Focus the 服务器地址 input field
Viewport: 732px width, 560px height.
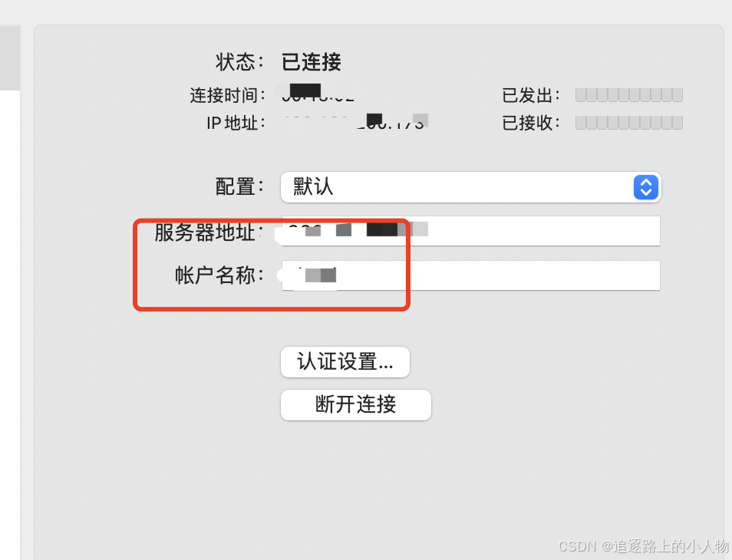(470, 231)
